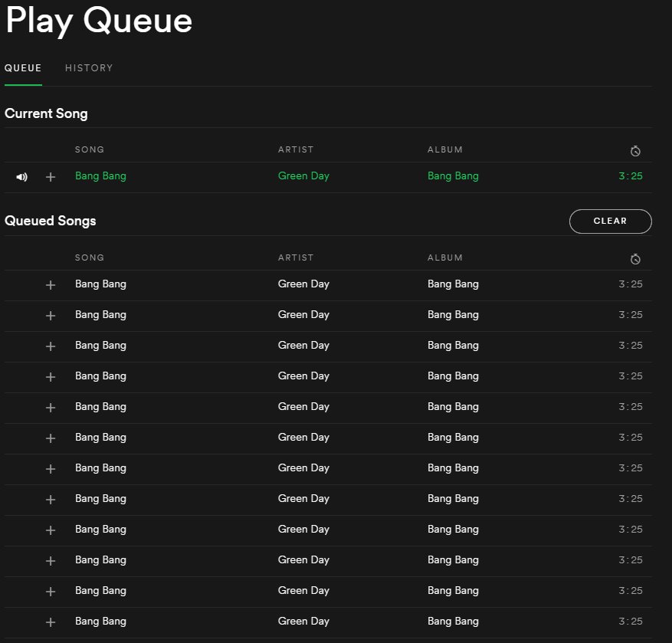Click the 3:25 duration of the first queued song
The width and height of the screenshot is (672, 643).
click(x=631, y=284)
